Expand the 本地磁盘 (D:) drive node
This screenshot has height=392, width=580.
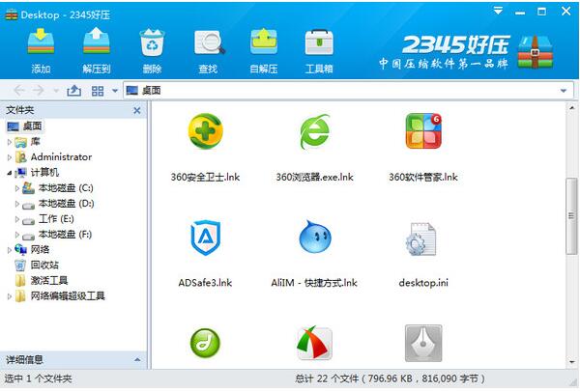point(17,204)
